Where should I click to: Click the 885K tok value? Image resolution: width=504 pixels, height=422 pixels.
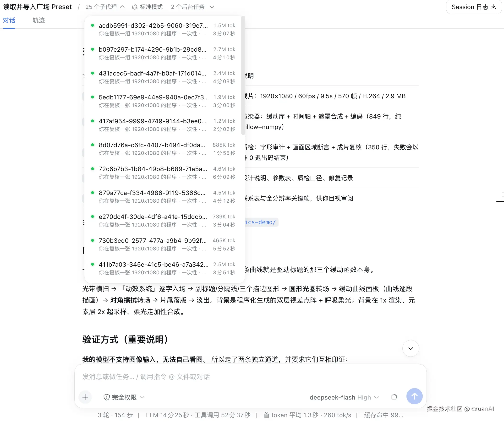(x=224, y=145)
